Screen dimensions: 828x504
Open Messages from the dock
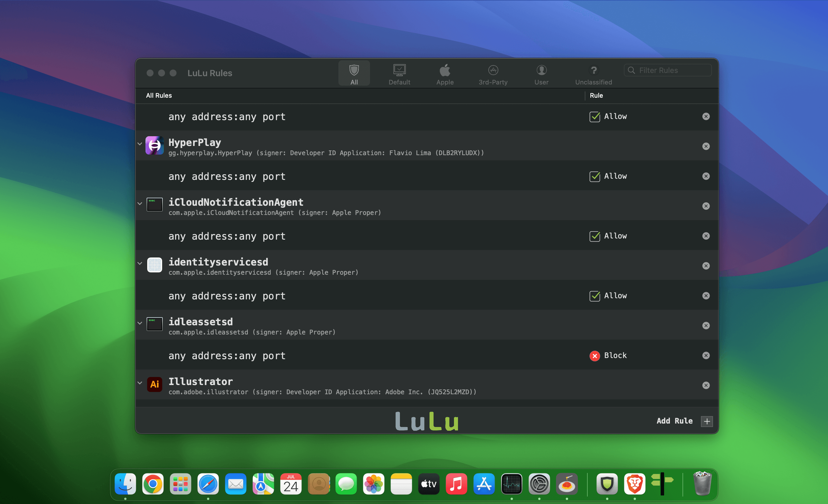346,484
